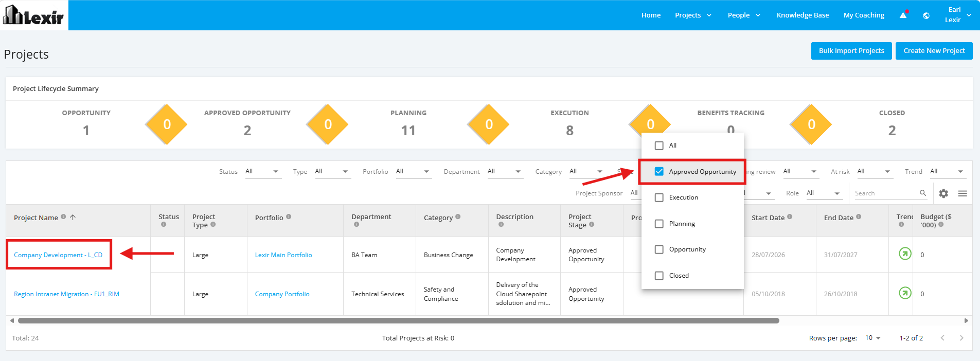Image resolution: width=980 pixels, height=361 pixels.
Task: Open Company Portfolio link
Action: click(282, 294)
